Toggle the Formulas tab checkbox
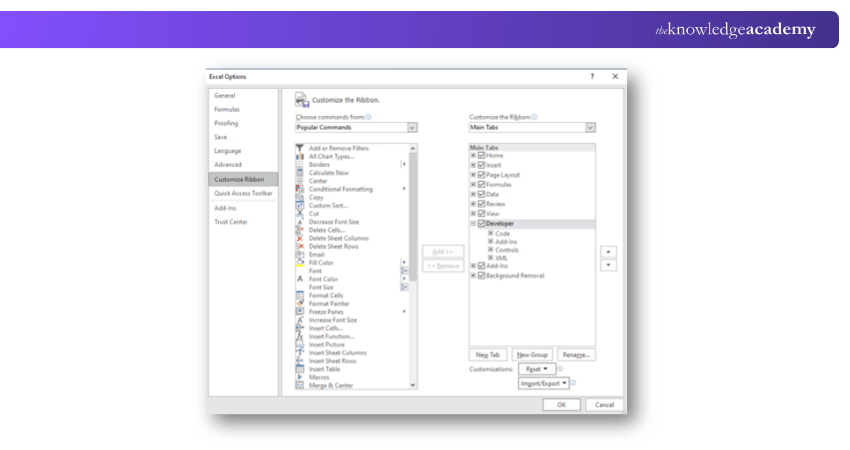The height and width of the screenshot is (450, 850). [x=481, y=184]
